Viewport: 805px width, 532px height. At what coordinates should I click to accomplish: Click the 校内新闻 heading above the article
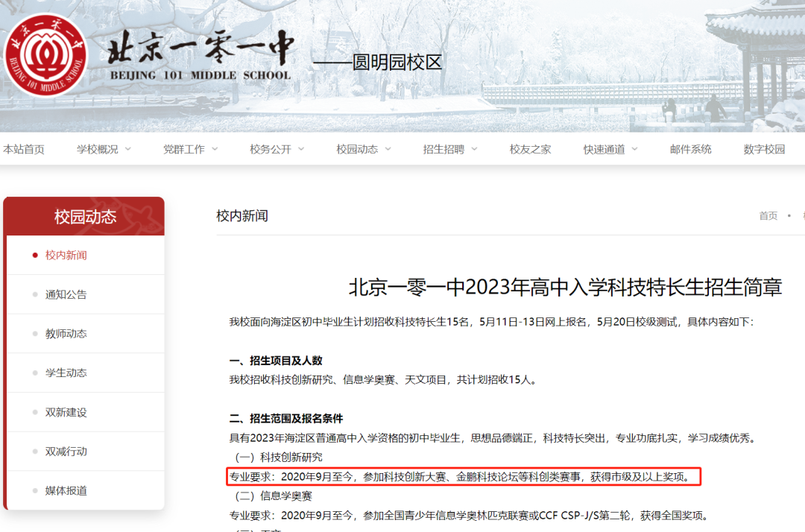tap(241, 216)
